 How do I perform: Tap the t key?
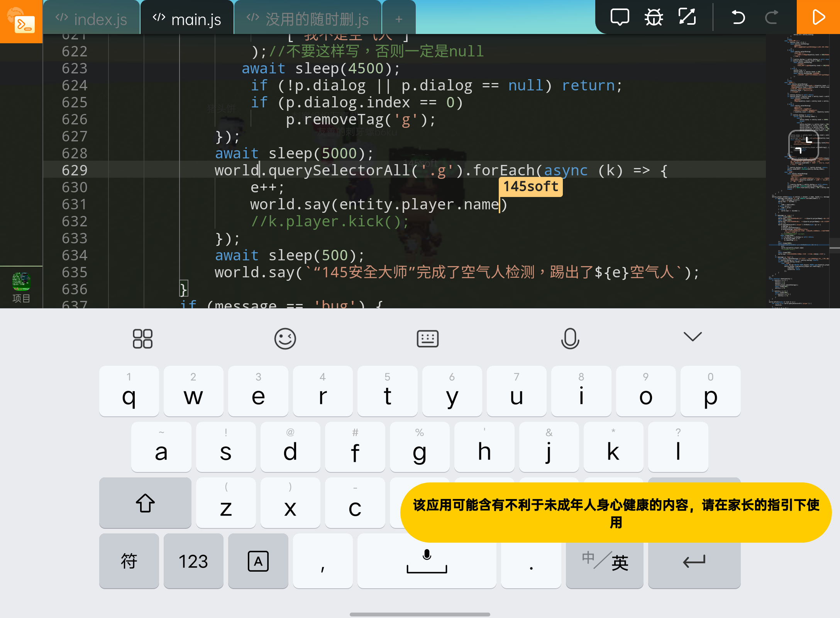coord(388,391)
